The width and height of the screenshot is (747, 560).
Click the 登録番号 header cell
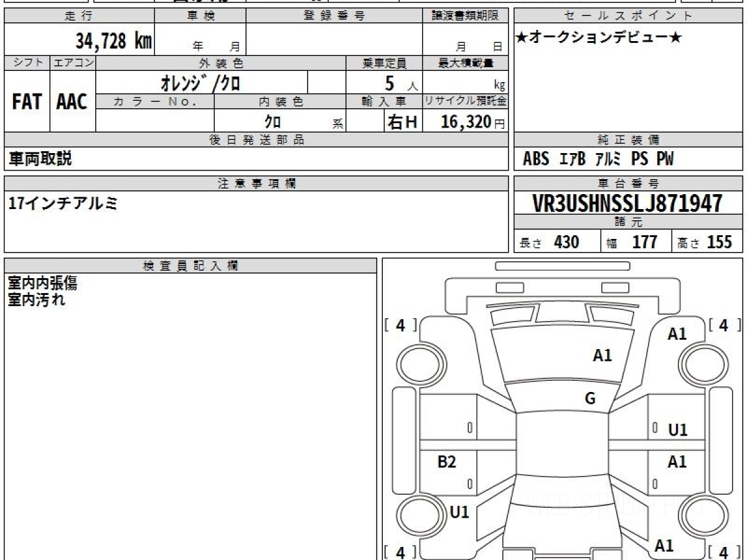click(x=334, y=16)
